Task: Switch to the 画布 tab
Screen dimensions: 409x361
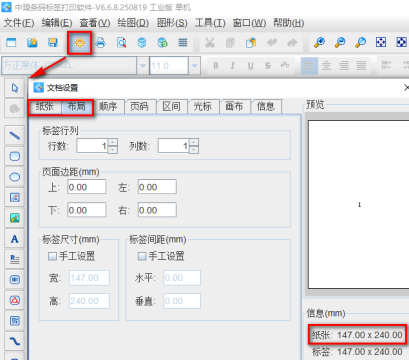Action: coord(234,107)
